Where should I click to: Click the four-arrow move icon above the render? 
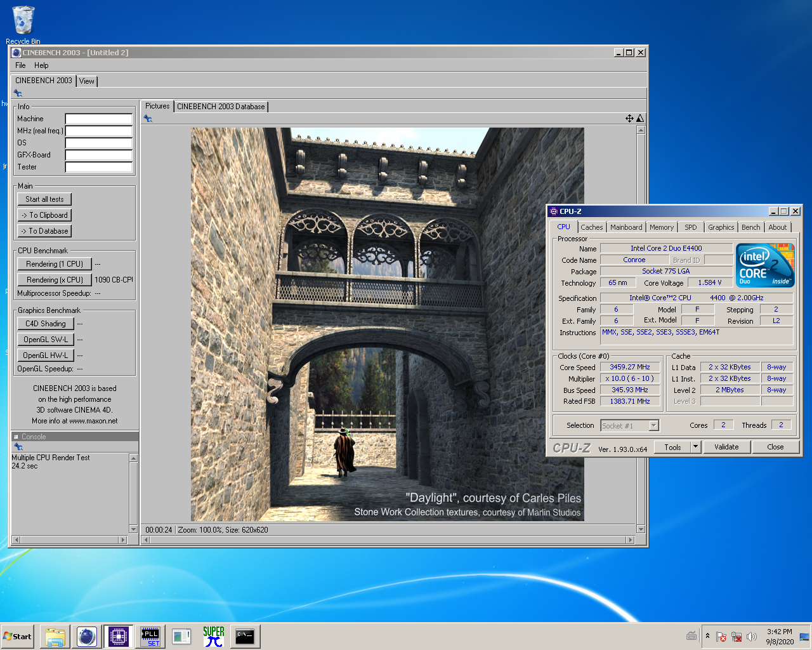629,118
